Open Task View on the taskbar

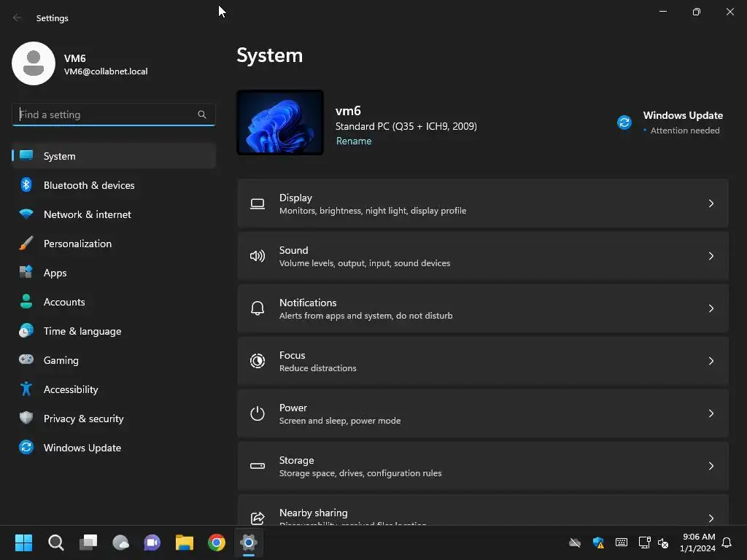(x=88, y=542)
